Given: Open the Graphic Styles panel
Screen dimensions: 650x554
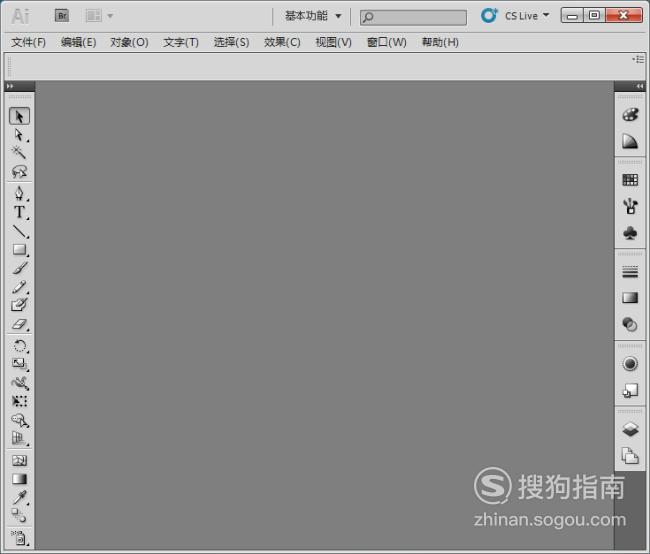Looking at the screenshot, I should (x=630, y=390).
